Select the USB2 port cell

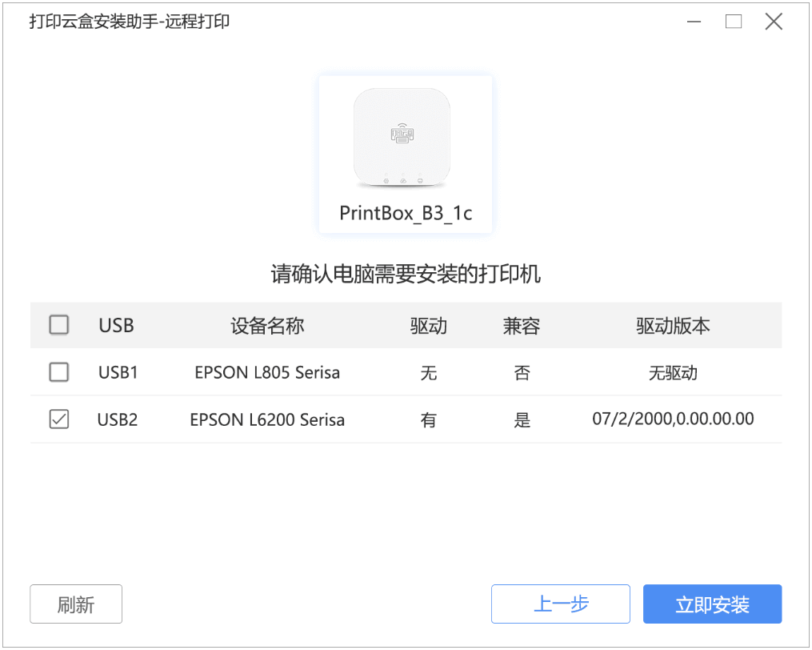(118, 419)
